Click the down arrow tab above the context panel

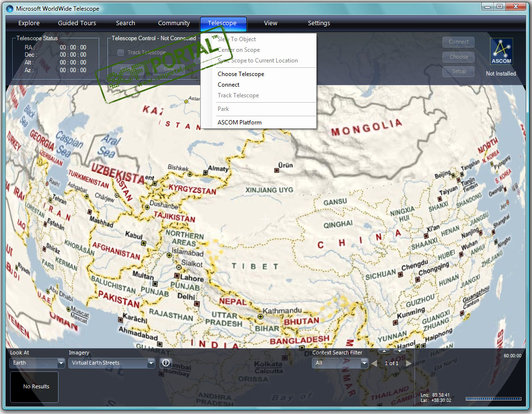point(399,351)
